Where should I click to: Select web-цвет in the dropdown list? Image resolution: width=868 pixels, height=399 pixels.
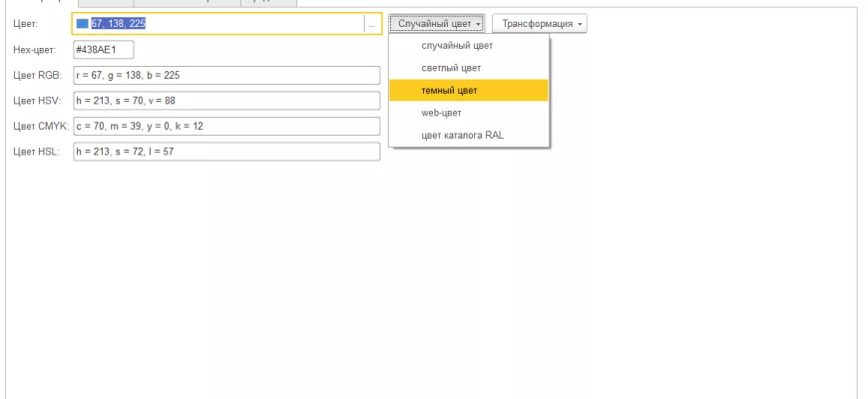tap(441, 113)
